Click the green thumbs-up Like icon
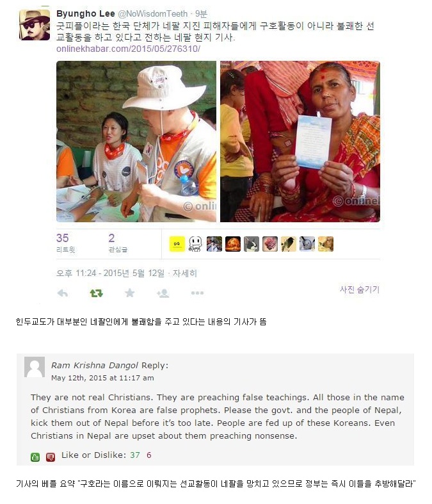This screenshot has height=504, width=432. point(35,457)
